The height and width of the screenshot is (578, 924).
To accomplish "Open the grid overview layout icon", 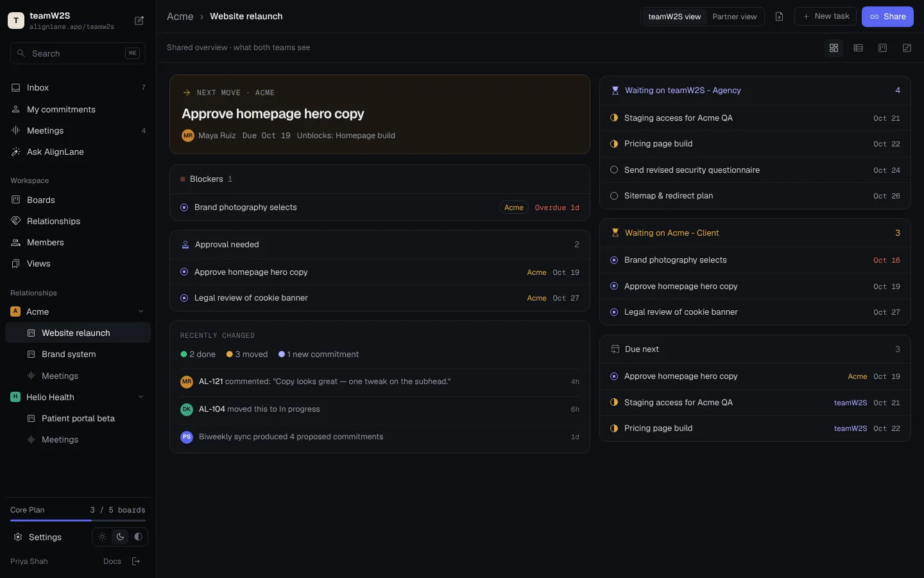I will [x=834, y=48].
